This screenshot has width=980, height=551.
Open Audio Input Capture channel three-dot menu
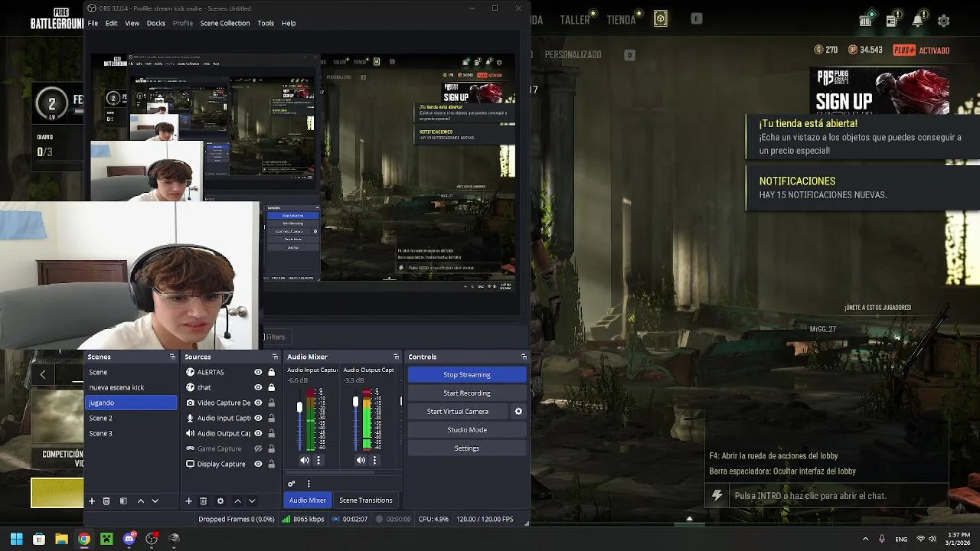(318, 460)
